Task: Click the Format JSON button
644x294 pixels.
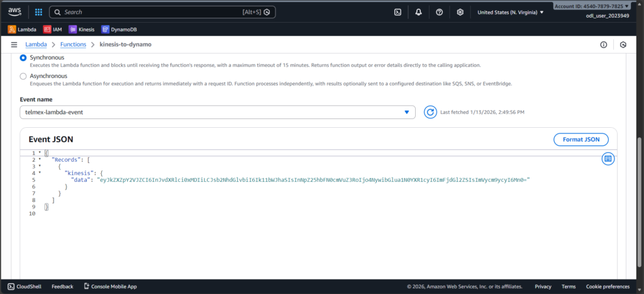Action: coord(580,139)
